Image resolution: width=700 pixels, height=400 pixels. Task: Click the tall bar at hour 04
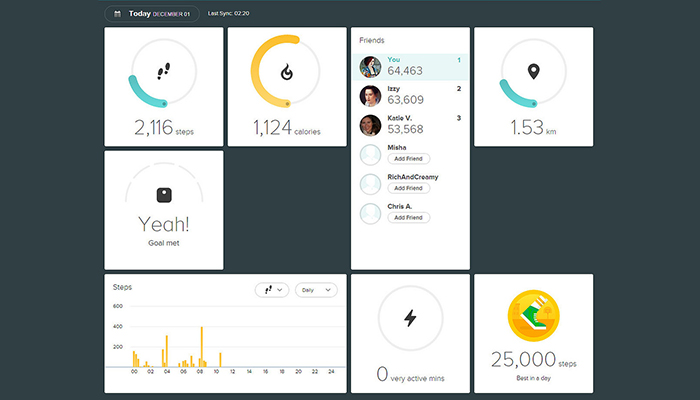(167, 351)
